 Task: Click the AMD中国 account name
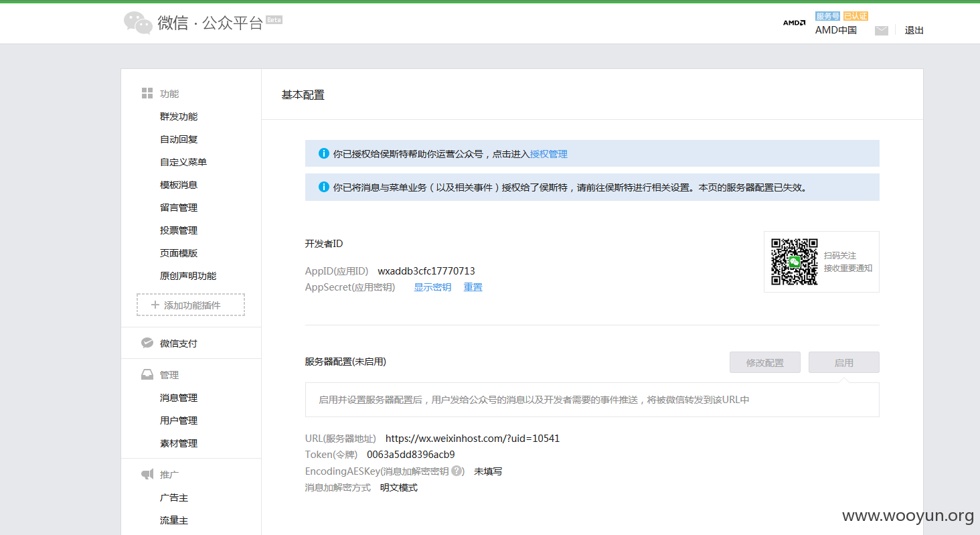click(836, 30)
